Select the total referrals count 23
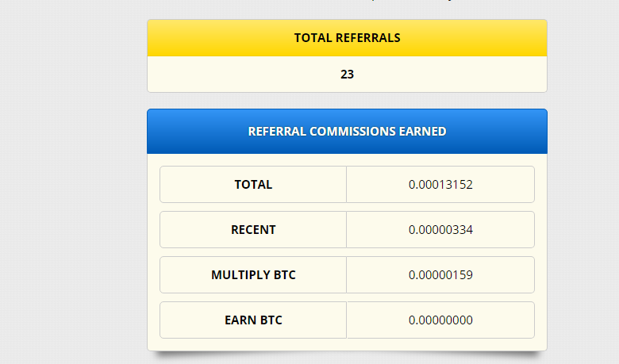 coord(347,74)
